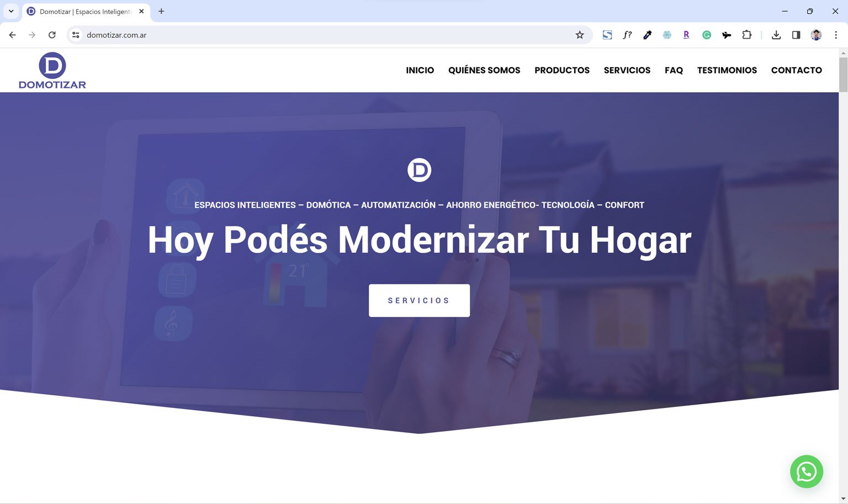Toggle the browser side panel
848x504 pixels.
pyautogui.click(x=796, y=35)
